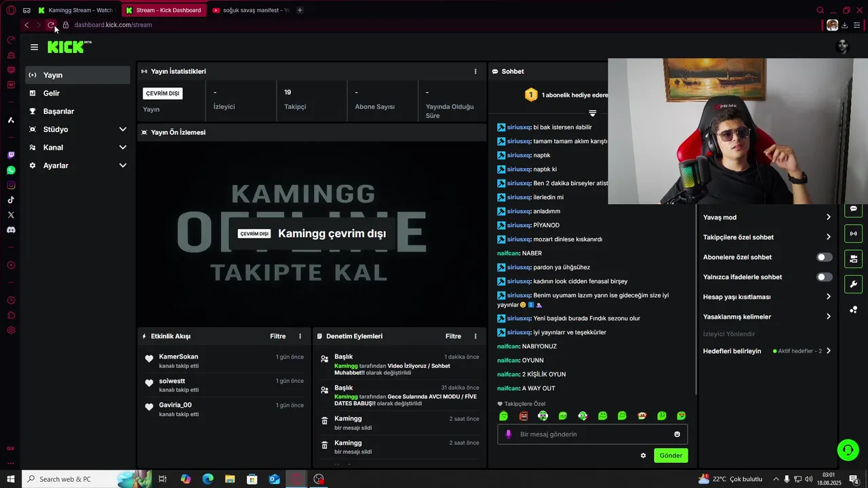868x488 pixels.
Task: Open X (Twitter) from the Opera sidebar
Action: 11,215
